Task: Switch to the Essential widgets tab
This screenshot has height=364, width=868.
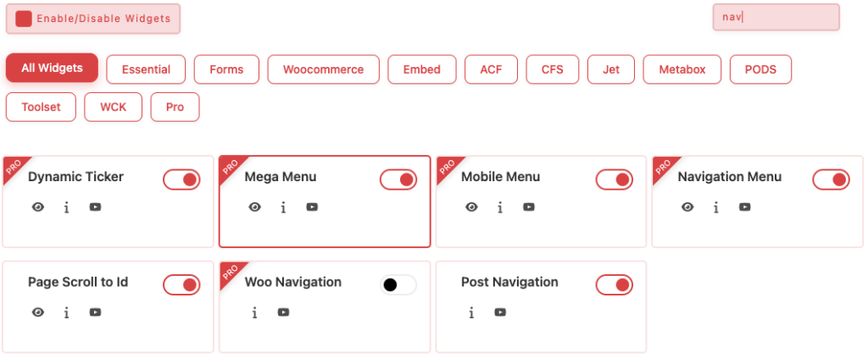Action: [146, 69]
